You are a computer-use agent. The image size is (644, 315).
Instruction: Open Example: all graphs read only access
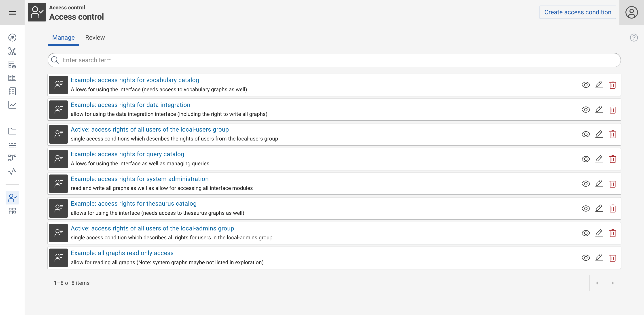tap(122, 253)
